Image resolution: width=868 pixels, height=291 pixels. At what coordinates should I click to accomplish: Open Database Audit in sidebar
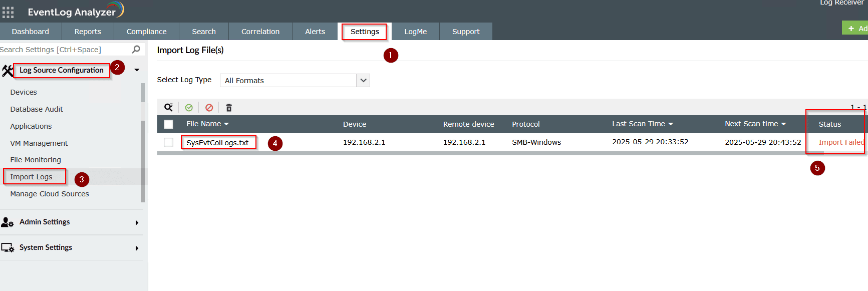[x=37, y=109]
